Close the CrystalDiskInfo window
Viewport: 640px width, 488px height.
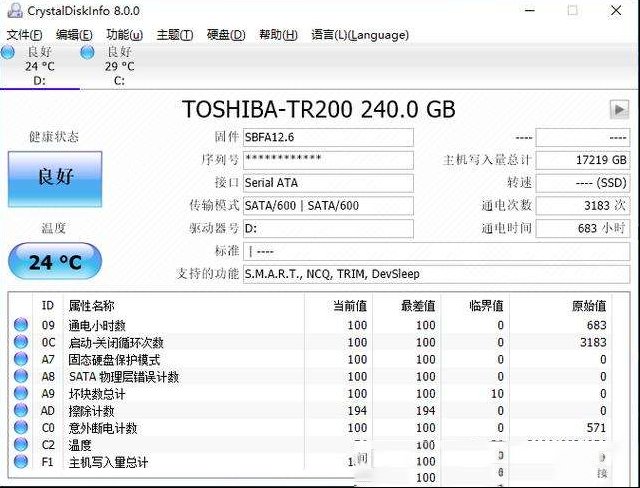pos(616,11)
